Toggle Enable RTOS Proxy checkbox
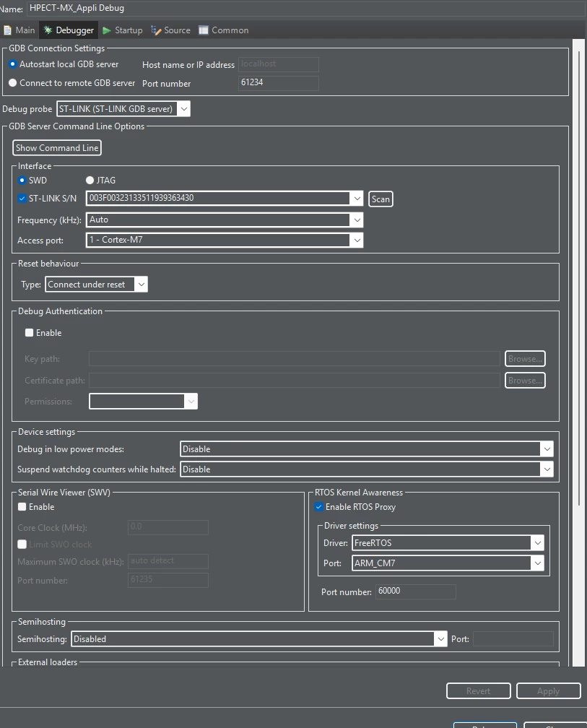 [319, 507]
